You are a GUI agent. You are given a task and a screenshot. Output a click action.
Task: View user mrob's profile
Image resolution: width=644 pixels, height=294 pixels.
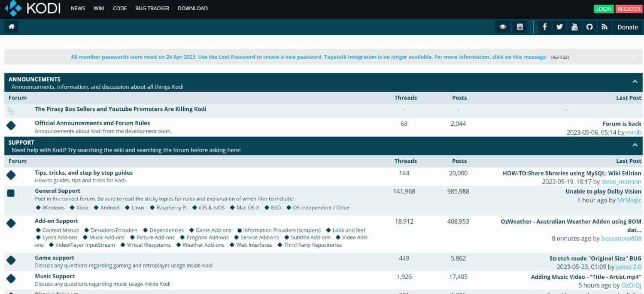[634, 133]
